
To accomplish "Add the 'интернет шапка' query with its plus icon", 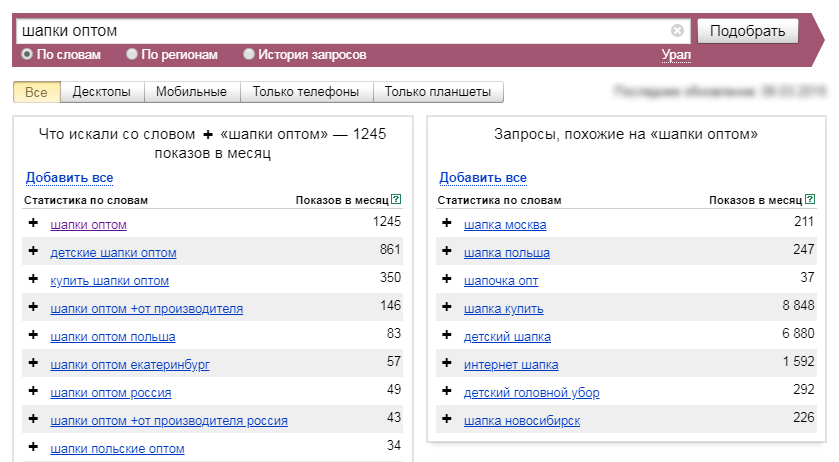I will tap(447, 362).
